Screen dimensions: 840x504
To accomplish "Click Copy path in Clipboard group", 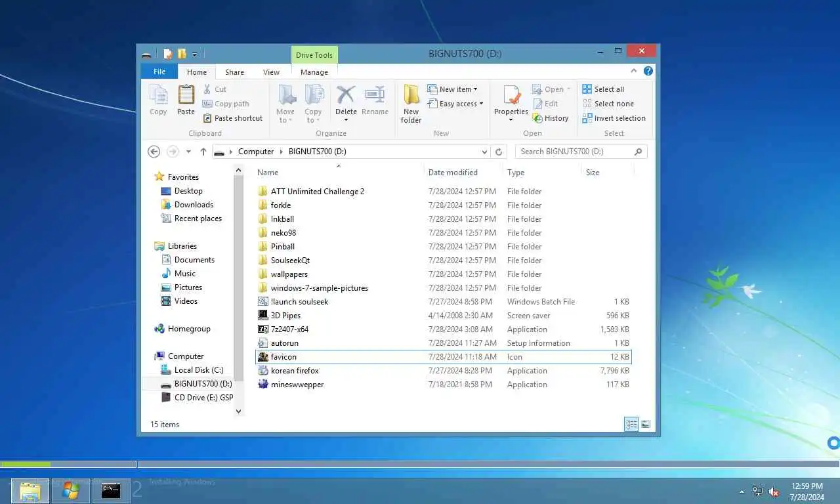I will 226,104.
